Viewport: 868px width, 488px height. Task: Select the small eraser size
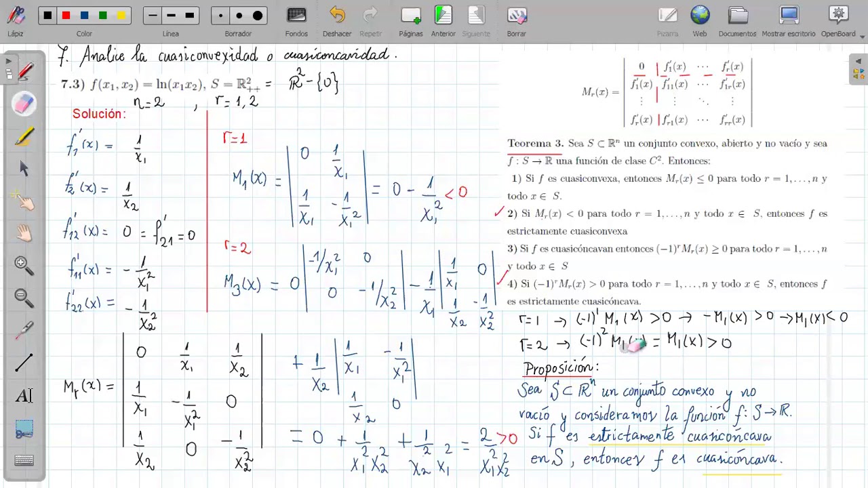pos(220,16)
